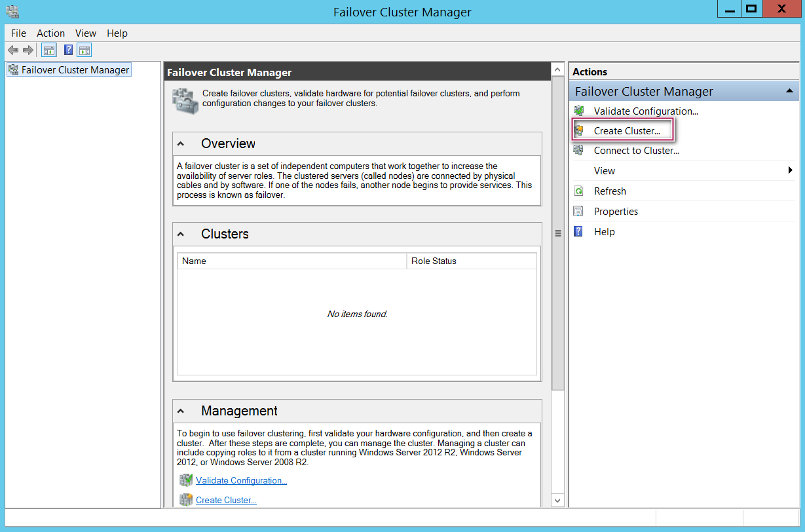The width and height of the screenshot is (805, 532).
Task: Open the View menu in menu bar
Action: 86,33
